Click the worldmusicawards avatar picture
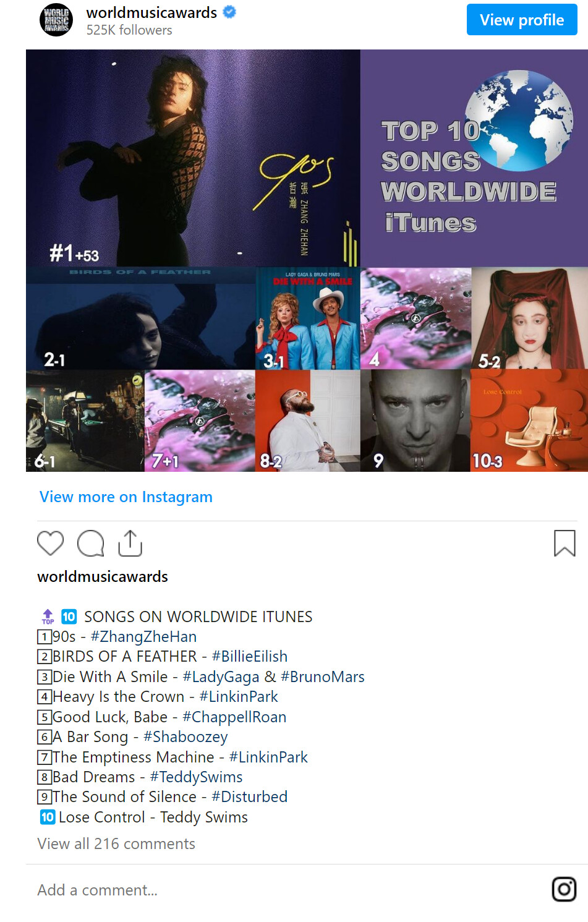Viewport: 588px width, 922px height. 56,20
